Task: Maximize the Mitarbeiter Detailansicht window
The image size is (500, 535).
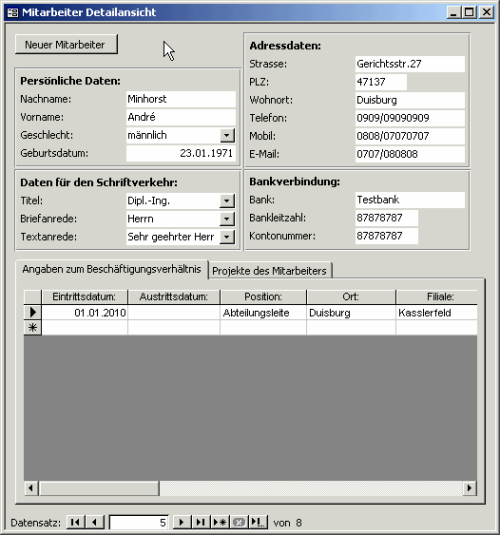Action: [470, 13]
